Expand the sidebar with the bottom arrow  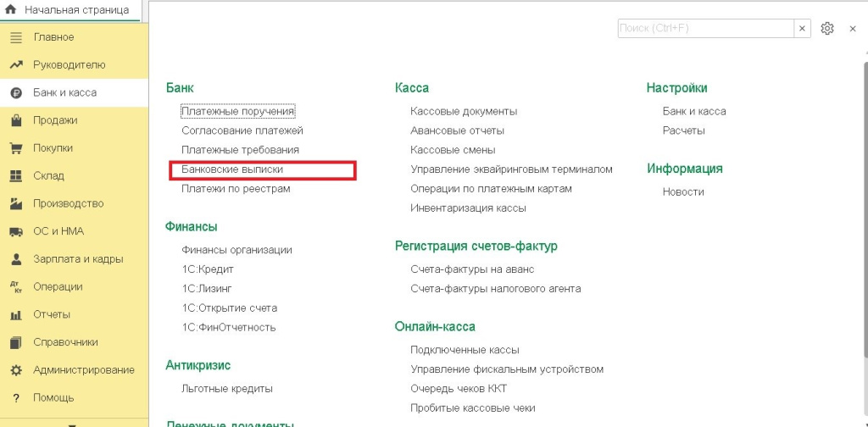tap(71, 424)
